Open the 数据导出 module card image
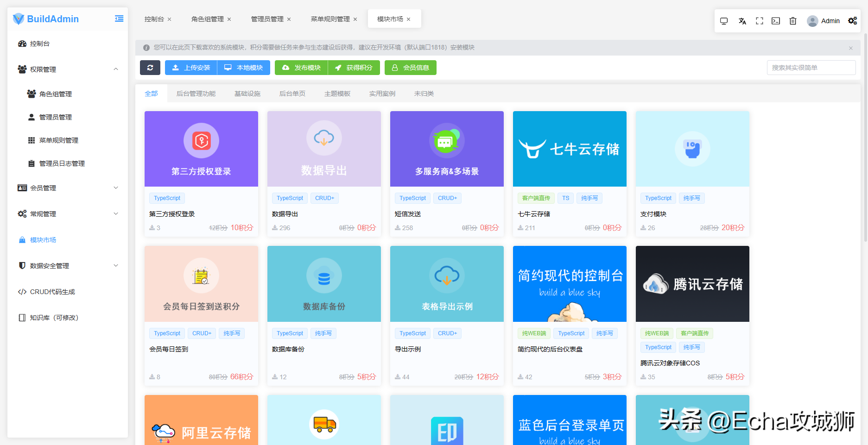The width and height of the screenshot is (868, 445). pos(324,149)
